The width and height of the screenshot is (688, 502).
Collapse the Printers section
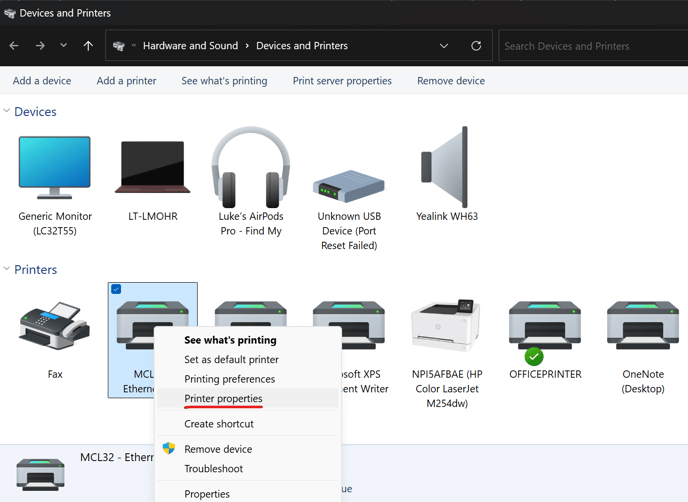click(x=7, y=270)
